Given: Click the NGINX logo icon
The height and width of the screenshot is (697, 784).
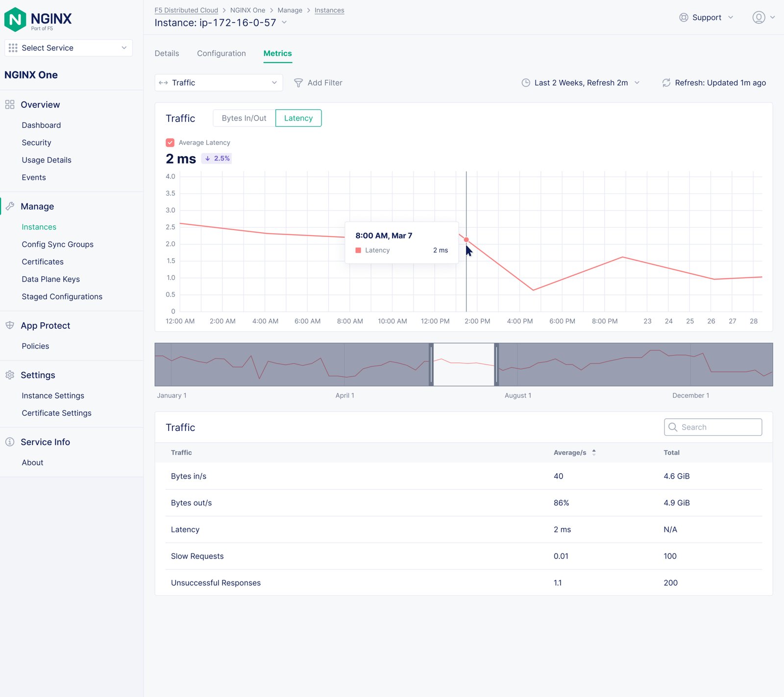Looking at the screenshot, I should point(15,20).
